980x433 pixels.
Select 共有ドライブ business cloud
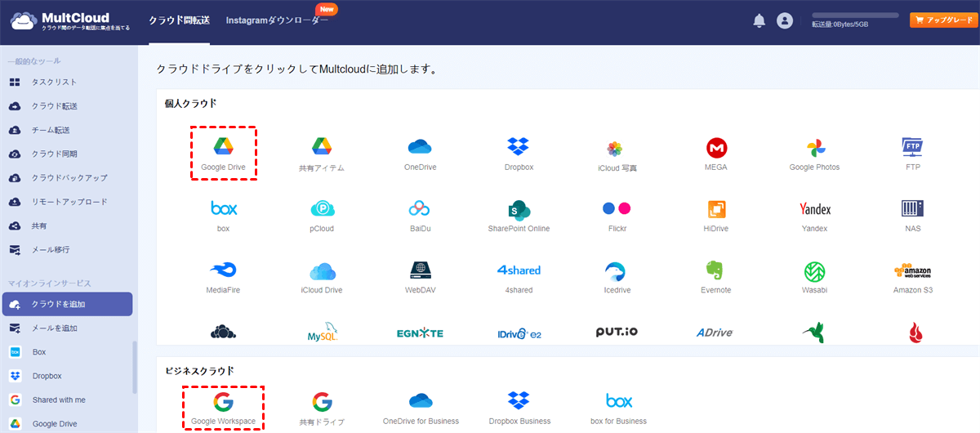322,410
